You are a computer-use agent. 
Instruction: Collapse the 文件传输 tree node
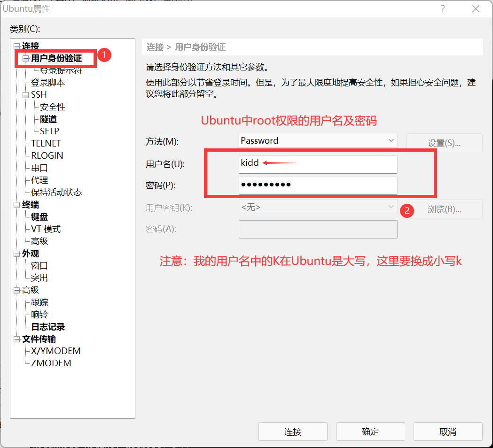tap(16, 340)
